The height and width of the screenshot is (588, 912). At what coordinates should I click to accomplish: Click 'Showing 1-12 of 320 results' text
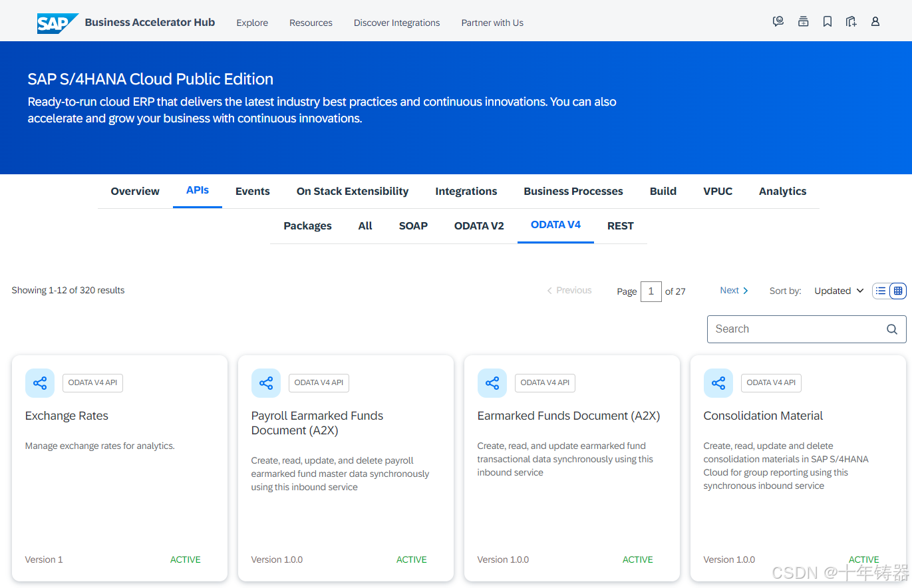68,290
